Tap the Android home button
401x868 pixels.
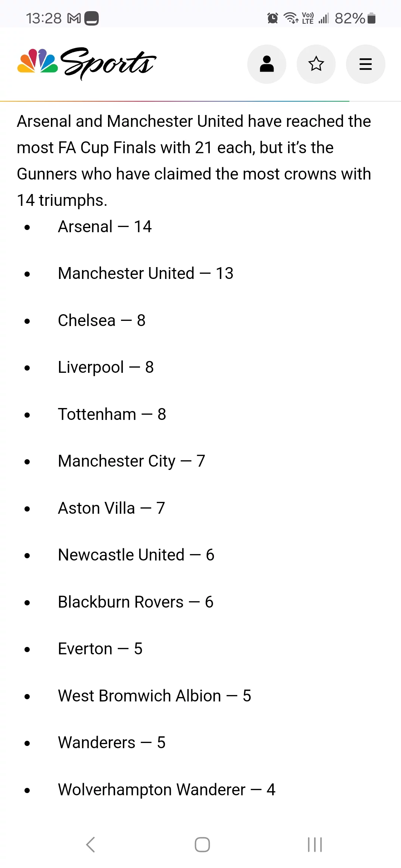[x=202, y=845]
